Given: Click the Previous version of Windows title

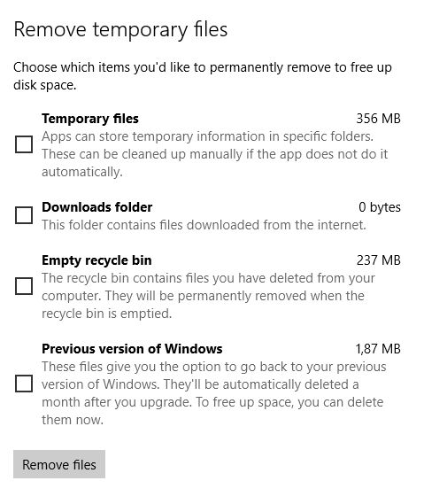Looking at the screenshot, I should [x=132, y=349].
